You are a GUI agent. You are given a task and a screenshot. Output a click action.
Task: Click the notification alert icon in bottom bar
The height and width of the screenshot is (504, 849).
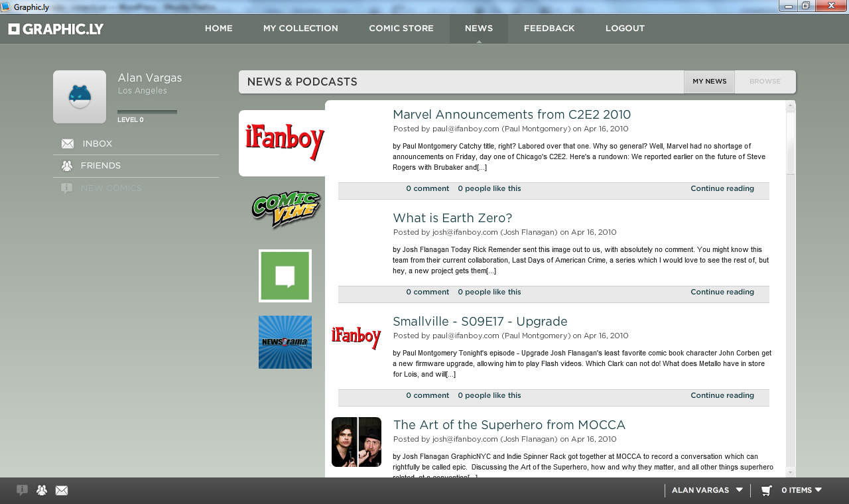22,490
